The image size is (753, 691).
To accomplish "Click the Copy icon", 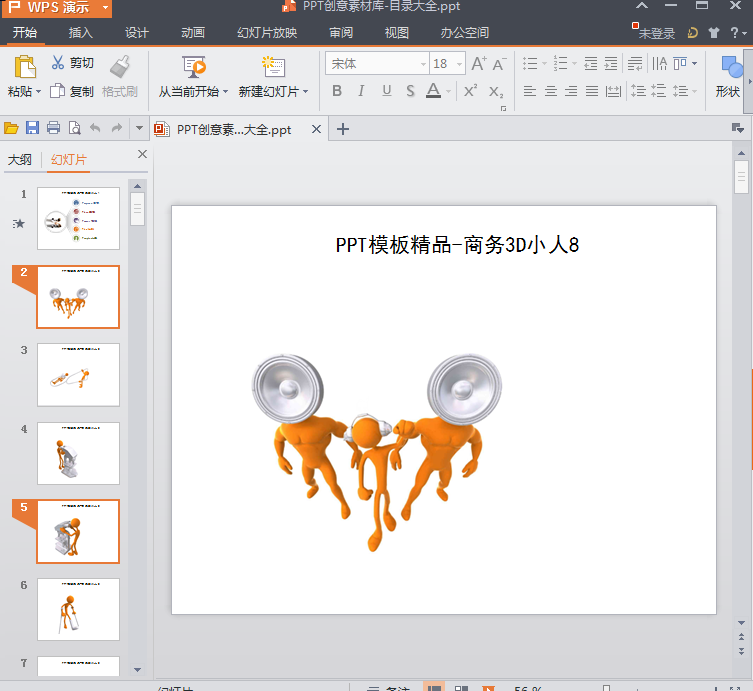I will point(58,91).
